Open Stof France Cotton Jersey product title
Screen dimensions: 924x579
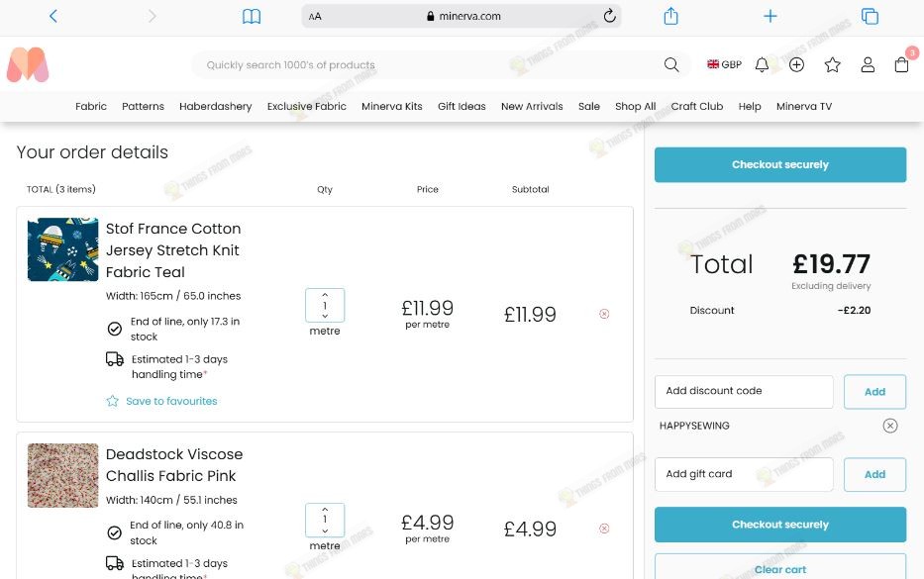pyautogui.click(x=173, y=250)
